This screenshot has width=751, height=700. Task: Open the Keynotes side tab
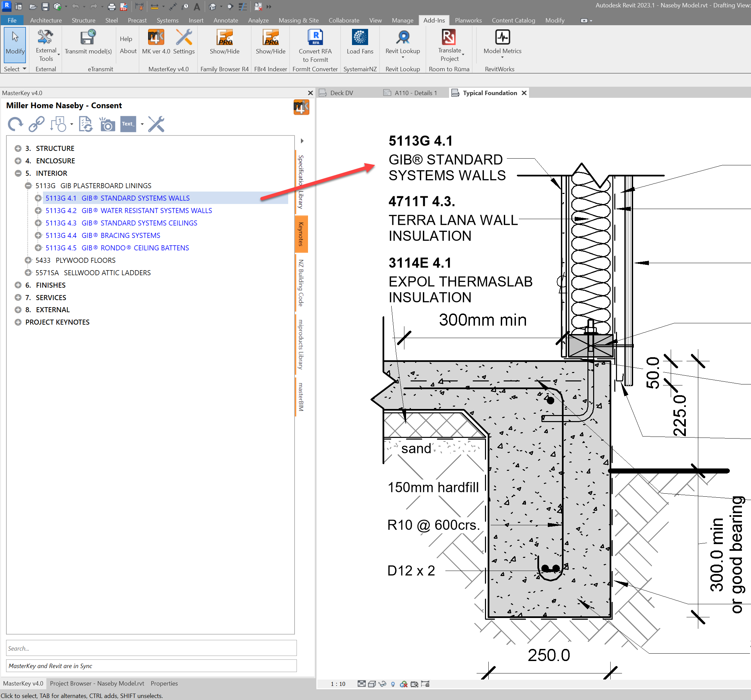tap(301, 234)
